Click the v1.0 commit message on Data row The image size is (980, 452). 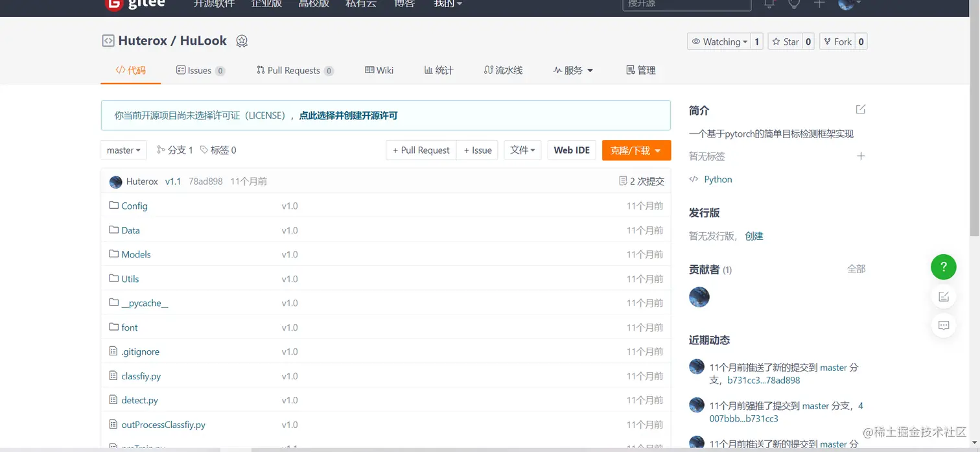point(290,230)
